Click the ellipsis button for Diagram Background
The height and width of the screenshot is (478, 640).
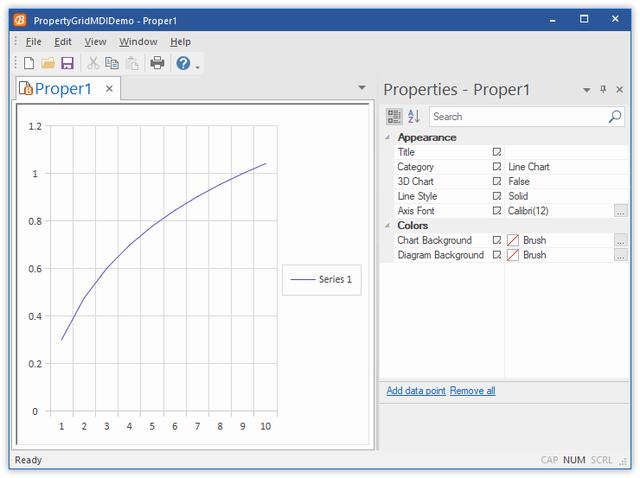point(620,255)
